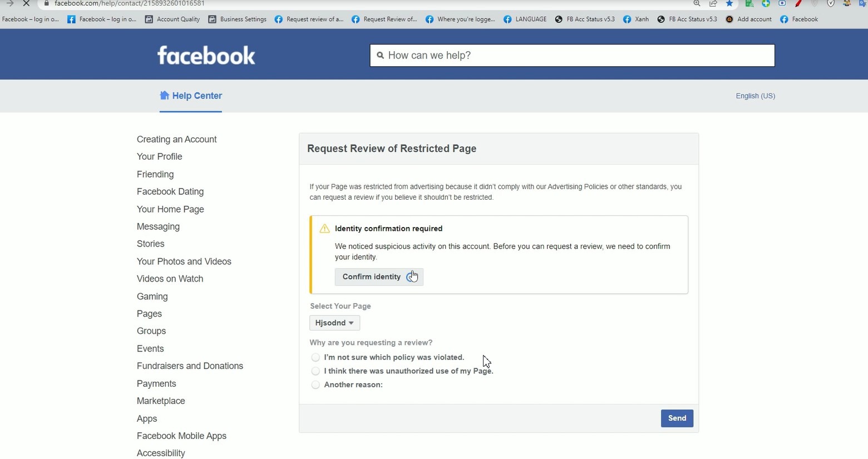Image resolution: width=868 pixels, height=459 pixels.
Task: Click the zoom magnifier icon in address bar
Action: coord(697,3)
